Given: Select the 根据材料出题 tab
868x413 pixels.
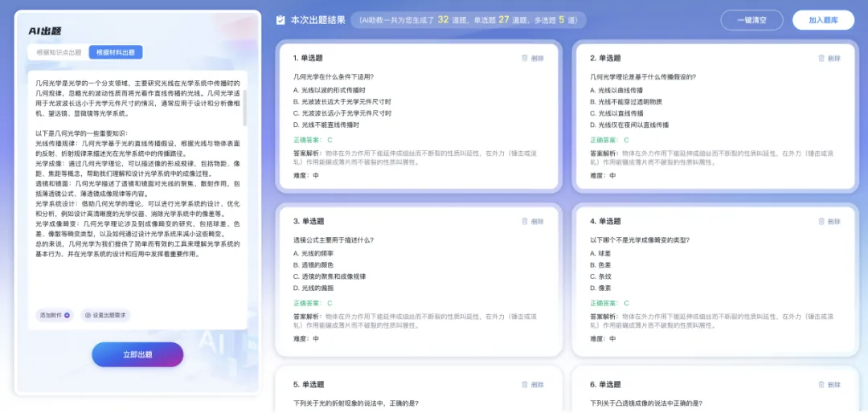Looking at the screenshot, I should point(116,52).
